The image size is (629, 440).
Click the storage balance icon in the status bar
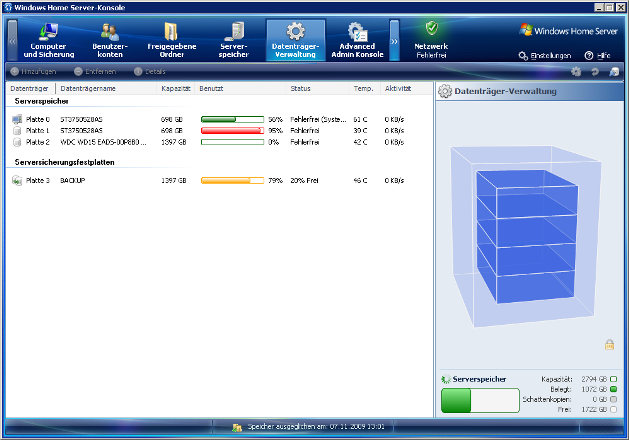(237, 427)
